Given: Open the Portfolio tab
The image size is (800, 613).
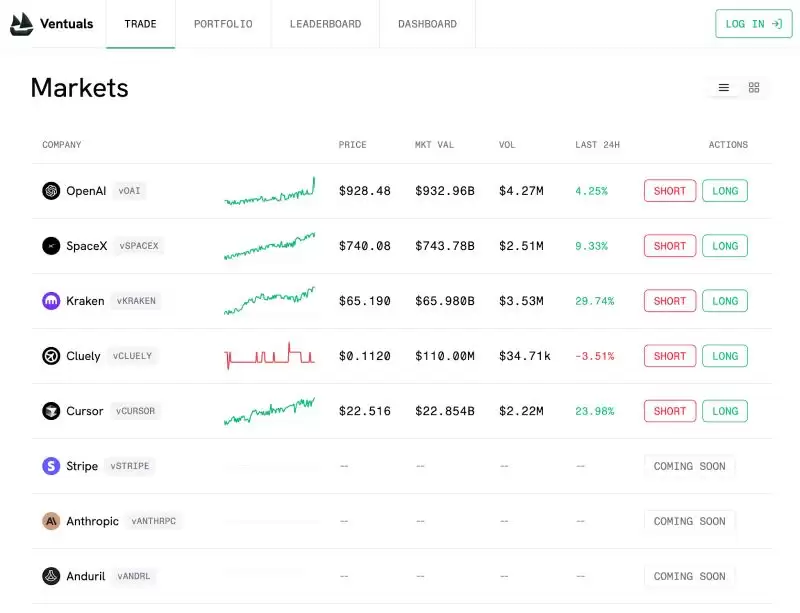Looking at the screenshot, I should tap(223, 24).
